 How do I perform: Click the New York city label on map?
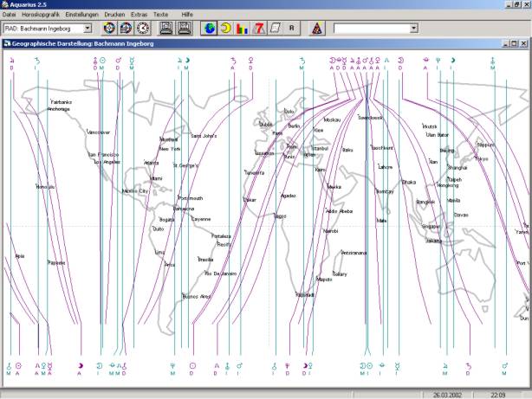point(169,149)
